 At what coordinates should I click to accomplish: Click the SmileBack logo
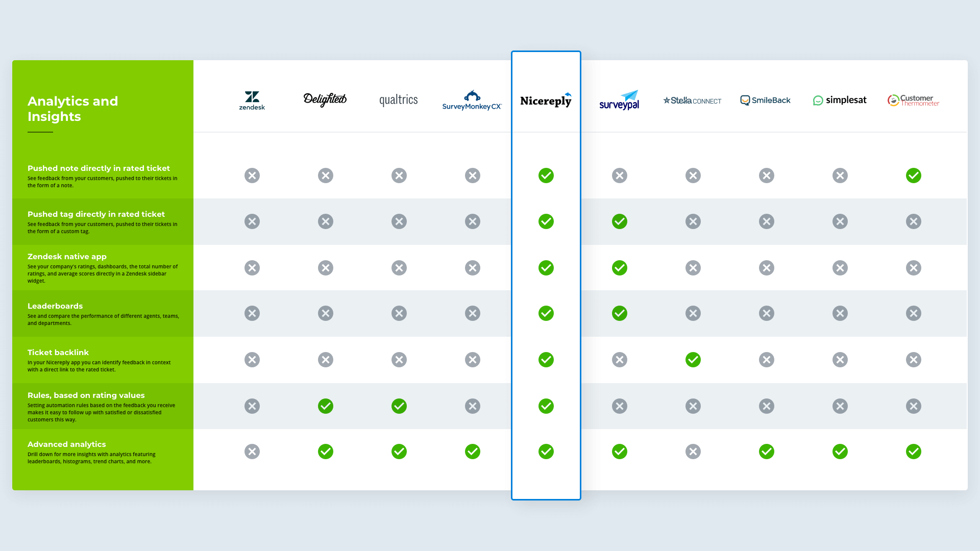tap(766, 100)
